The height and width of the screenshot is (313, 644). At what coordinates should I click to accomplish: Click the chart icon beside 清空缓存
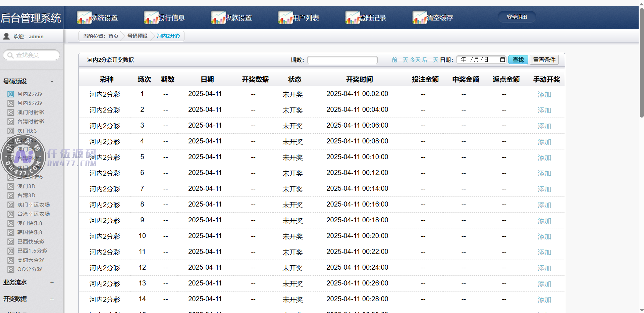click(419, 17)
